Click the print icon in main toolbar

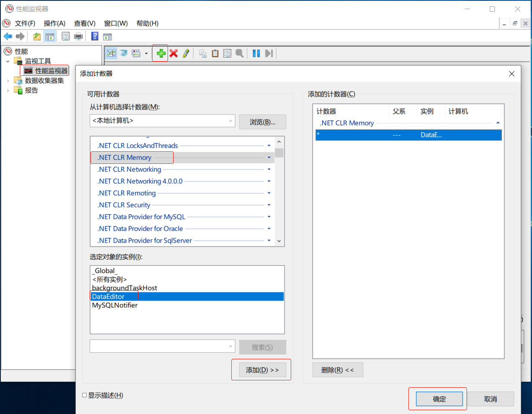(78, 37)
